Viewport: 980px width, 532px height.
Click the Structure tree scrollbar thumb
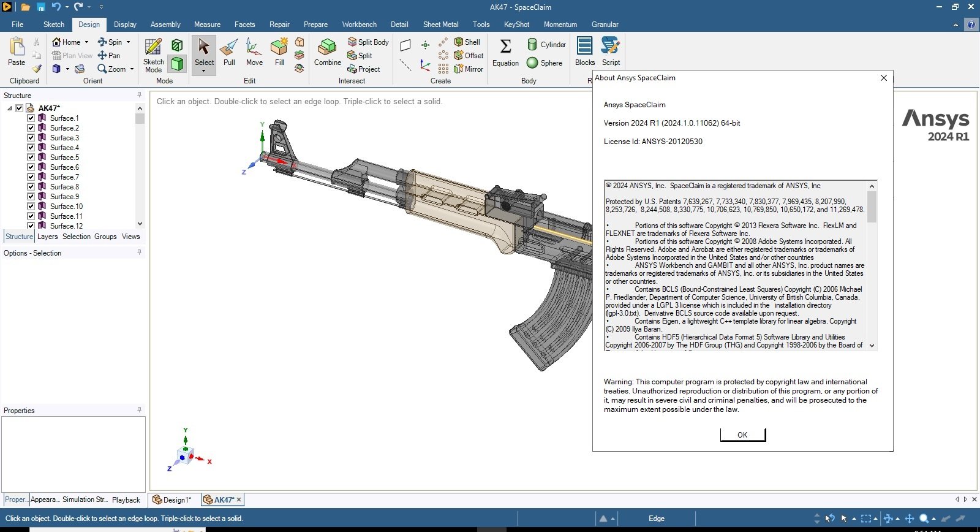140,118
